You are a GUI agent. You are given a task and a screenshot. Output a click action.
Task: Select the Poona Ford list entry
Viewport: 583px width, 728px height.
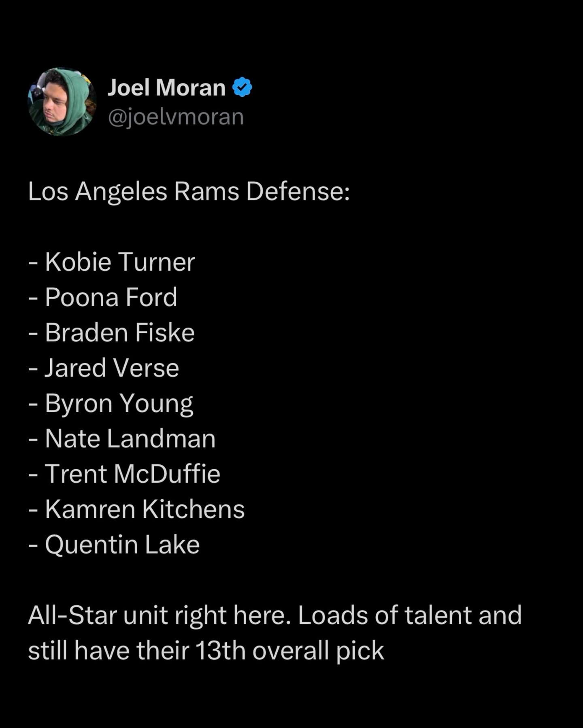click(x=111, y=297)
